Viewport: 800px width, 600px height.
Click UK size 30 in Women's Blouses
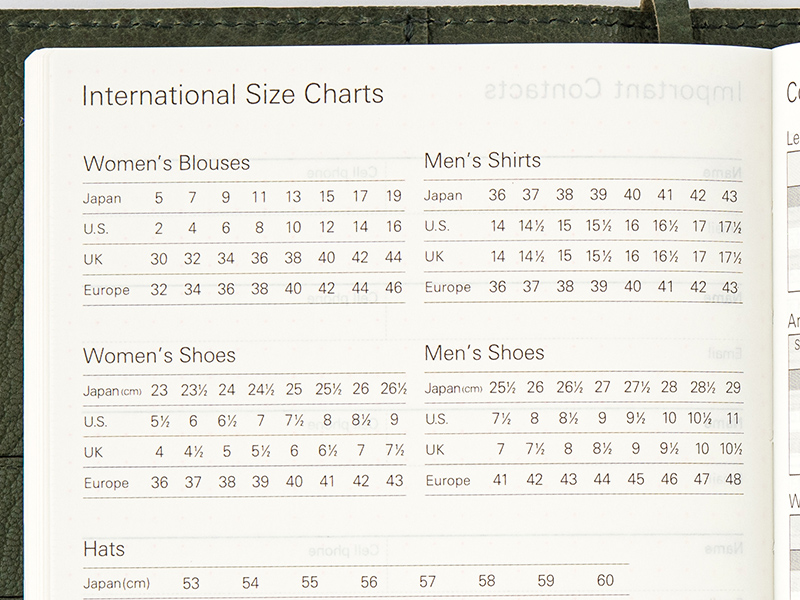(159, 259)
